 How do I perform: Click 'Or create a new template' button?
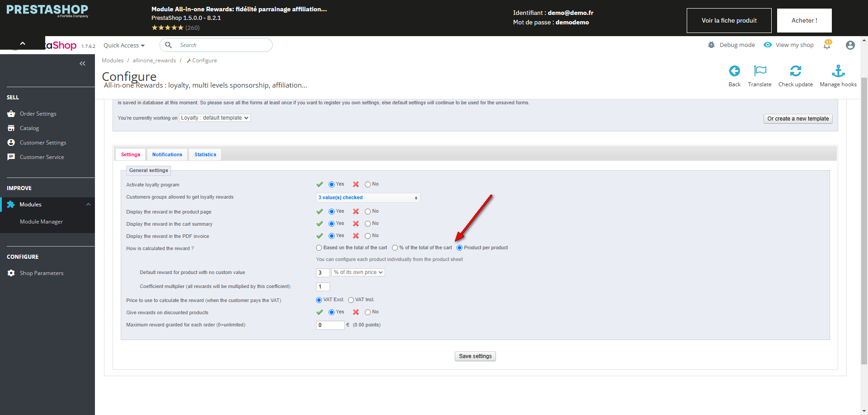tap(798, 119)
